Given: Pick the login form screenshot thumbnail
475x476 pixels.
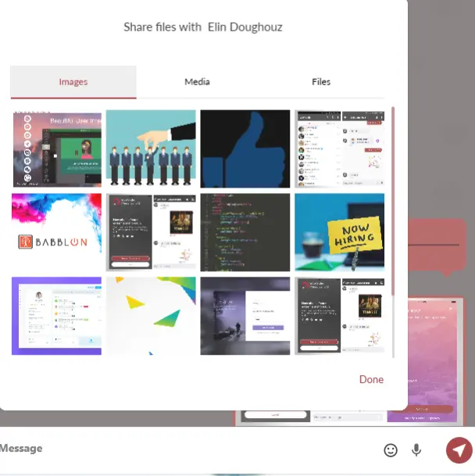Looking at the screenshot, I should (245, 316).
